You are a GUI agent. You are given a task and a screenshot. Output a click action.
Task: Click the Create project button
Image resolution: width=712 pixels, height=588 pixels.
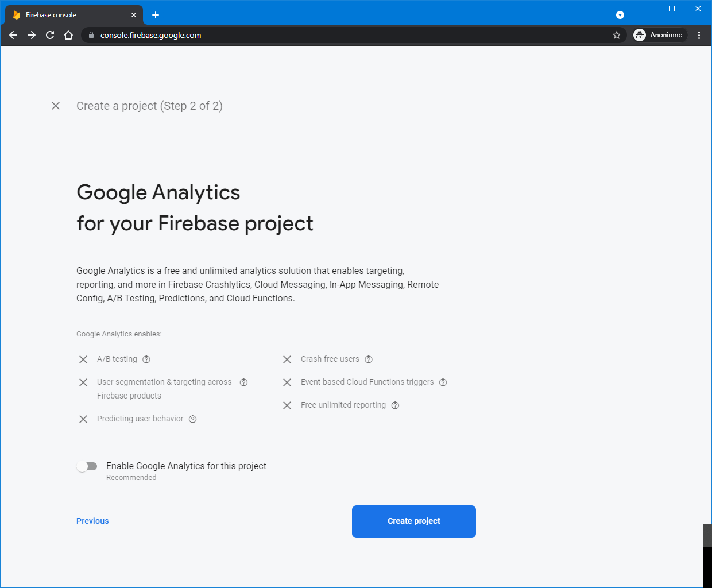tap(414, 521)
